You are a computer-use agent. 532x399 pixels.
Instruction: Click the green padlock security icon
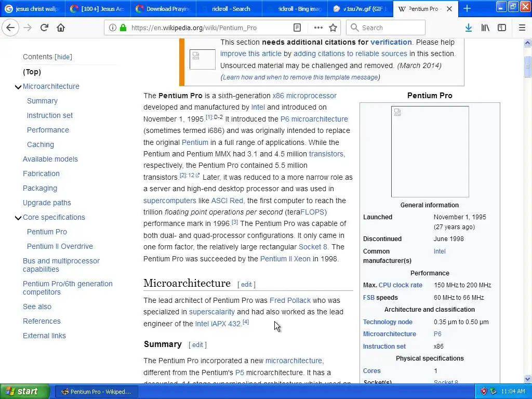[123, 28]
